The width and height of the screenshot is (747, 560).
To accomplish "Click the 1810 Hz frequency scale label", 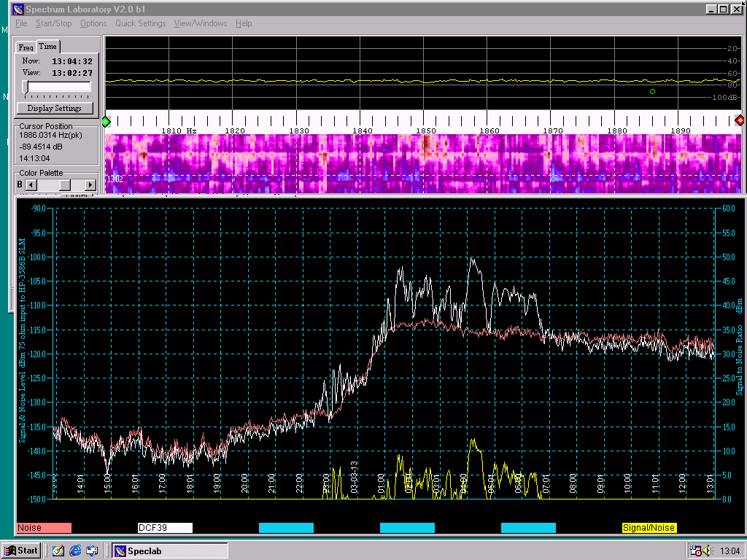I will (x=179, y=131).
